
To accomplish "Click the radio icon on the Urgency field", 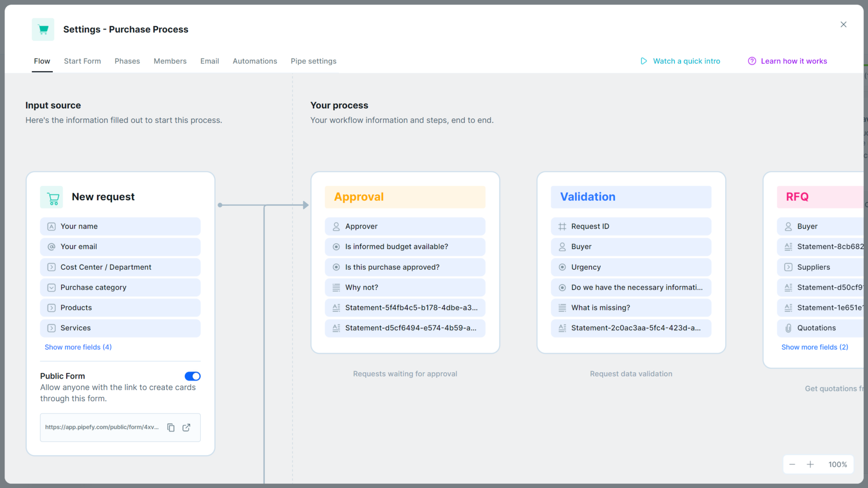I will click(x=562, y=267).
